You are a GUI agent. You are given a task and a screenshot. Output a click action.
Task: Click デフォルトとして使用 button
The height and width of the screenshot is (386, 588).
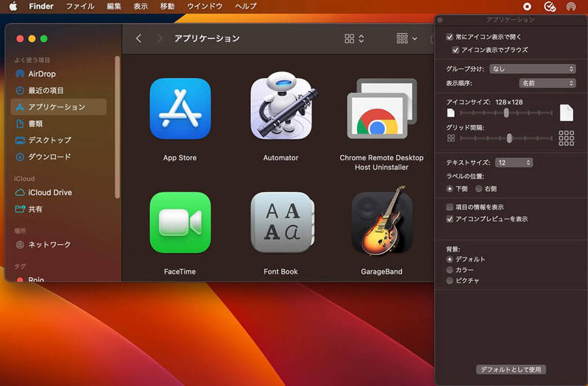pyautogui.click(x=511, y=370)
